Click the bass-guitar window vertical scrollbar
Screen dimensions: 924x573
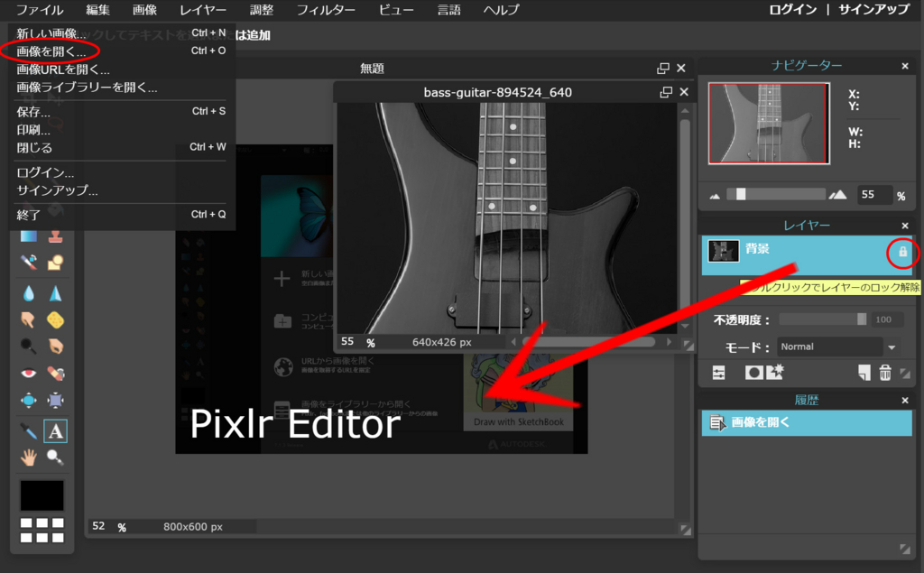point(685,218)
